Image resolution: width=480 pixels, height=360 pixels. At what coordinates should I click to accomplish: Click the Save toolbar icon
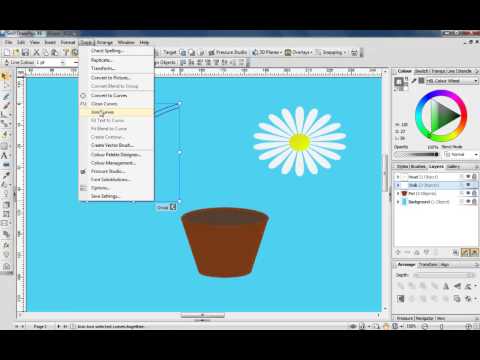pyautogui.click(x=25, y=52)
